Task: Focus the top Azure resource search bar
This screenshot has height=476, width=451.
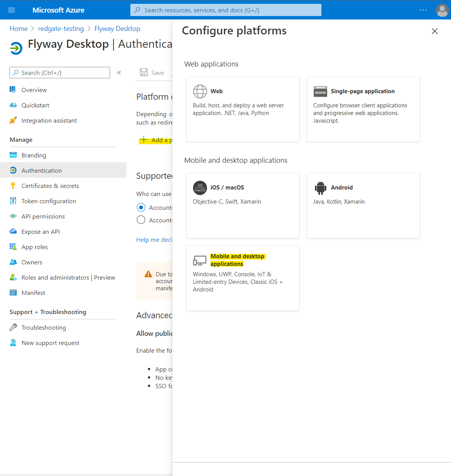Action: pyautogui.click(x=226, y=10)
